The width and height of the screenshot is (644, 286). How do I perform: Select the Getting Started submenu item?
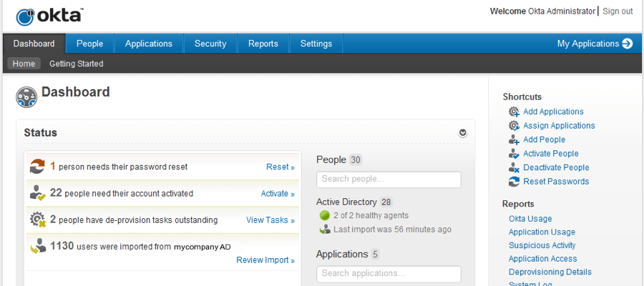(x=77, y=64)
